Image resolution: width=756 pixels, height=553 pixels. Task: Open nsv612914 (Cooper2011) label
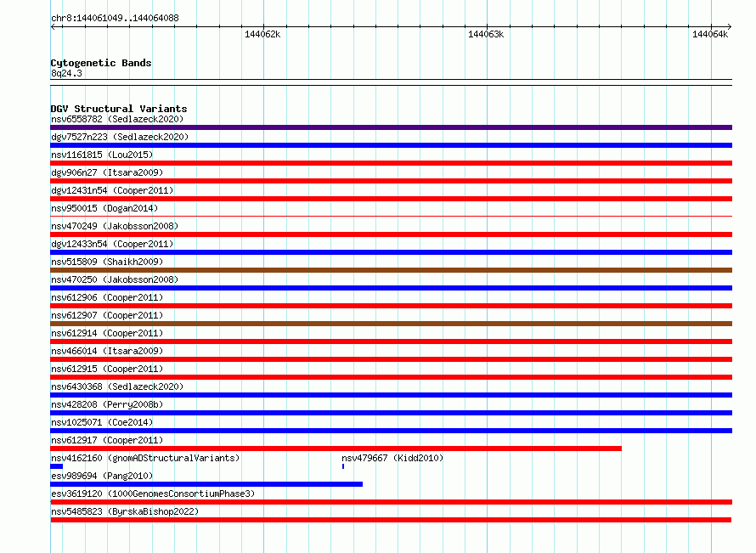(x=107, y=333)
